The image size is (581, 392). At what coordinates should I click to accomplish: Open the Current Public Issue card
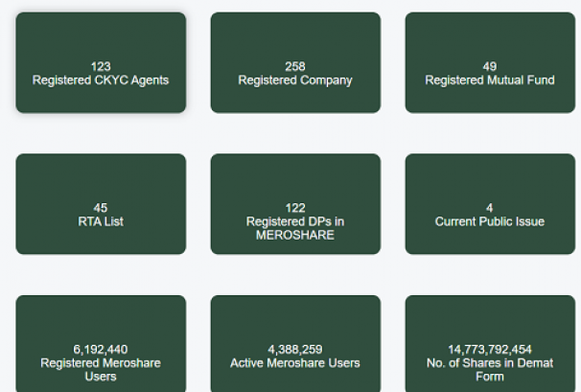click(x=490, y=204)
